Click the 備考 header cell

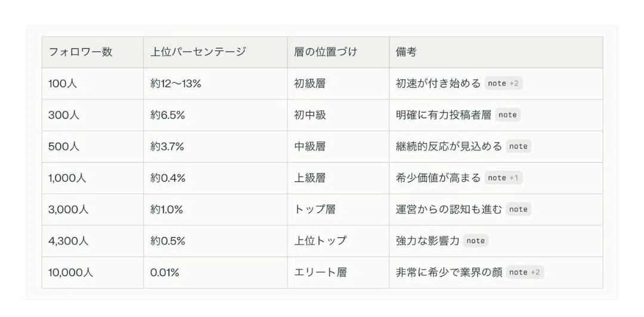[x=496, y=52]
